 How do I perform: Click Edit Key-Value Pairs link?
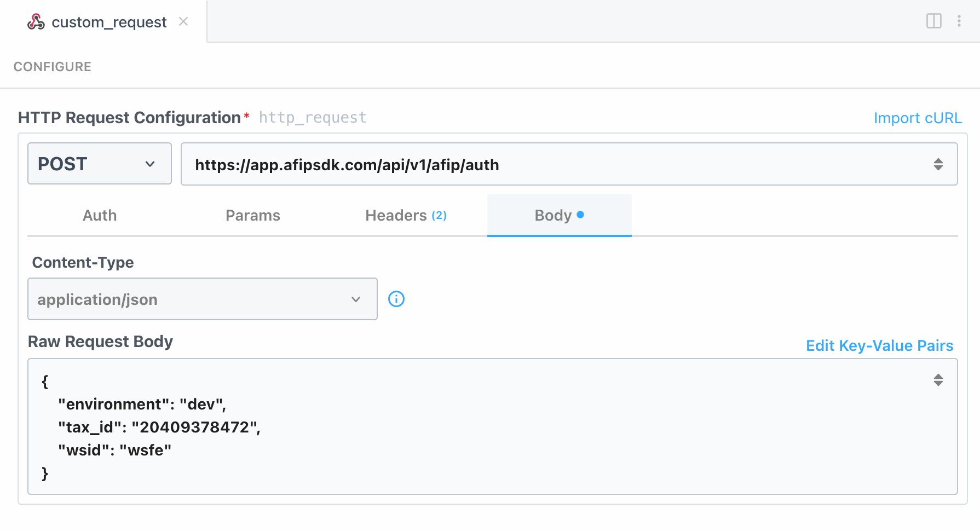click(879, 346)
